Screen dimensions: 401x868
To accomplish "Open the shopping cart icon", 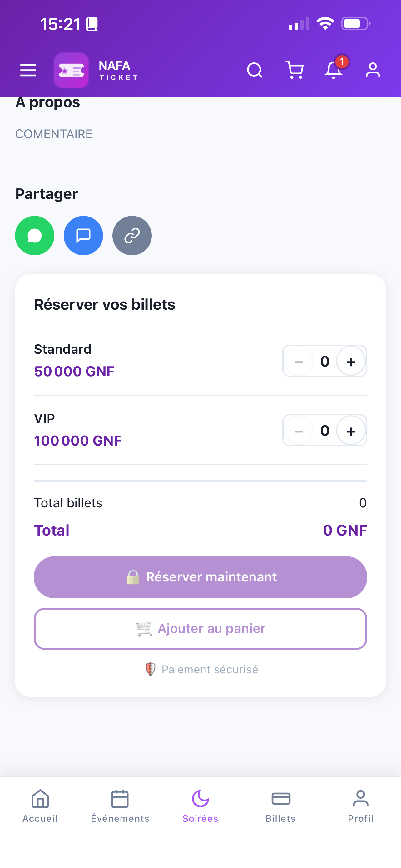I will point(294,70).
